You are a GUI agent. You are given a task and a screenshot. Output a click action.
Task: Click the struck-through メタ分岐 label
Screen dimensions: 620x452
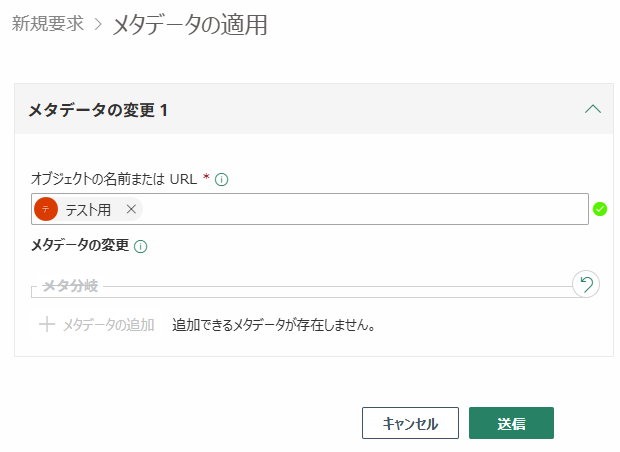[x=70, y=285]
